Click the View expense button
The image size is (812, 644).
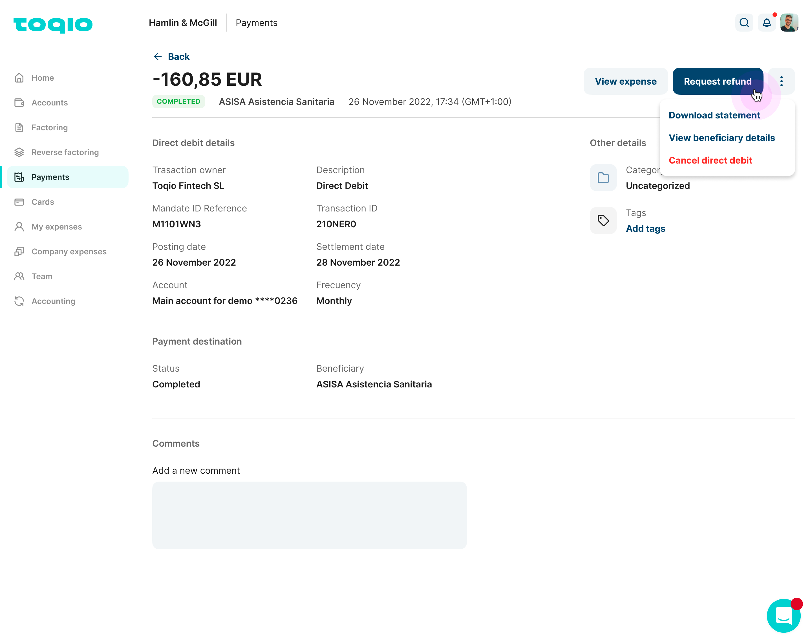pos(625,81)
